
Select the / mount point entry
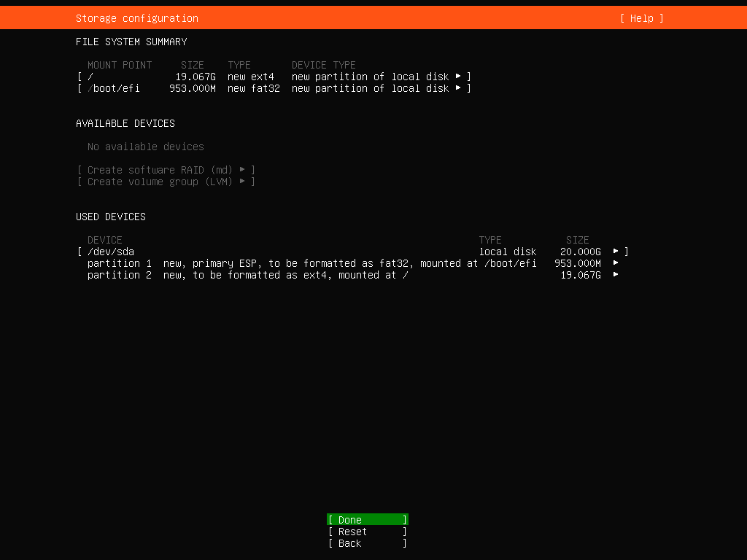pyautogui.click(x=90, y=77)
